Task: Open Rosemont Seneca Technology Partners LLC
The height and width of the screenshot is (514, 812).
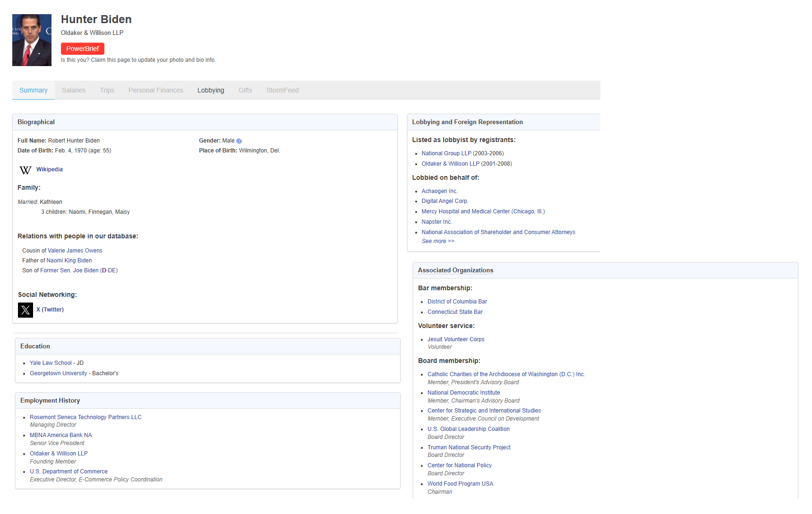Action: tap(85, 417)
